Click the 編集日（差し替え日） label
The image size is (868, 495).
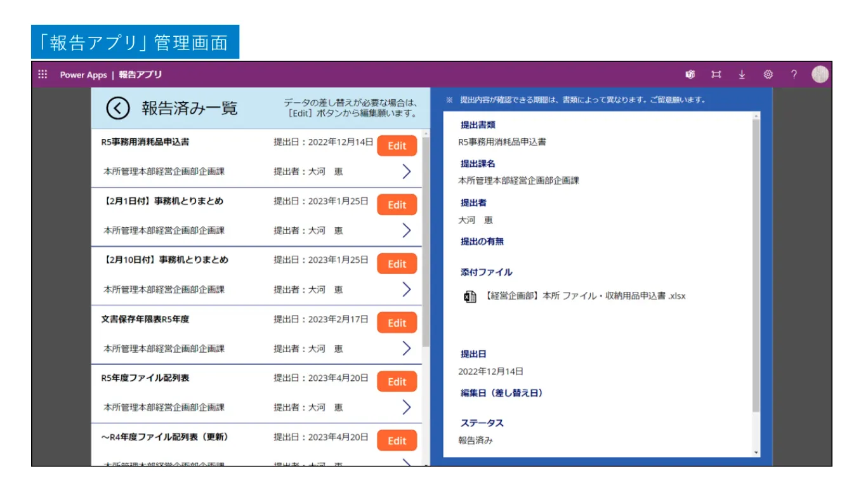502,393
